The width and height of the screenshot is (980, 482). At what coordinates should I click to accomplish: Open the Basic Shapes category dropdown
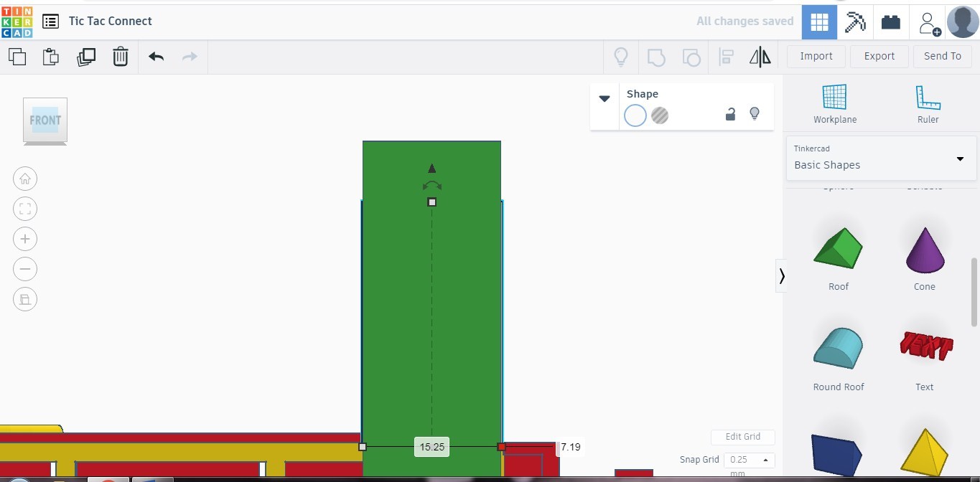coord(879,159)
